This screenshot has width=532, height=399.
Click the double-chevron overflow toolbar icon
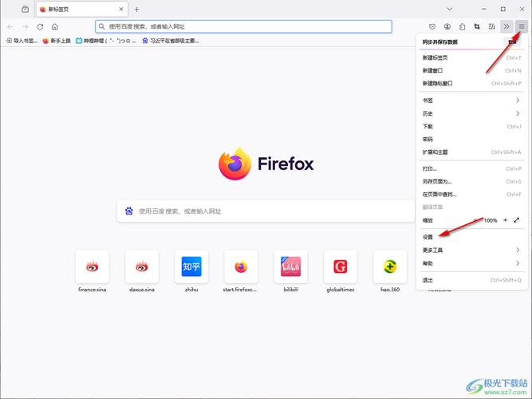(506, 26)
